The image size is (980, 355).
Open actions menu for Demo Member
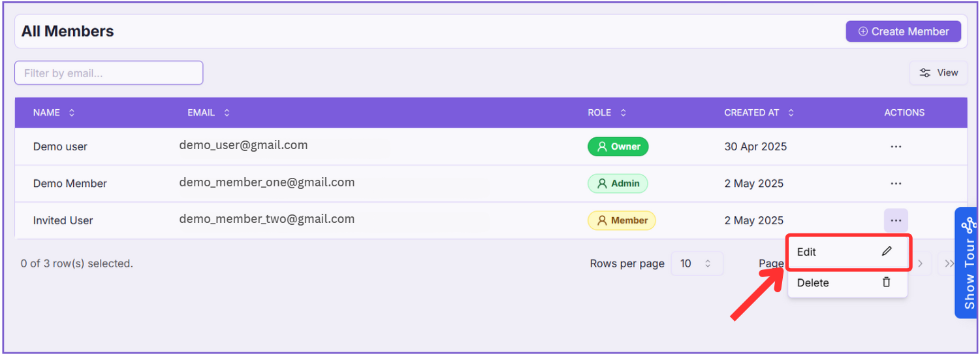coord(896,184)
